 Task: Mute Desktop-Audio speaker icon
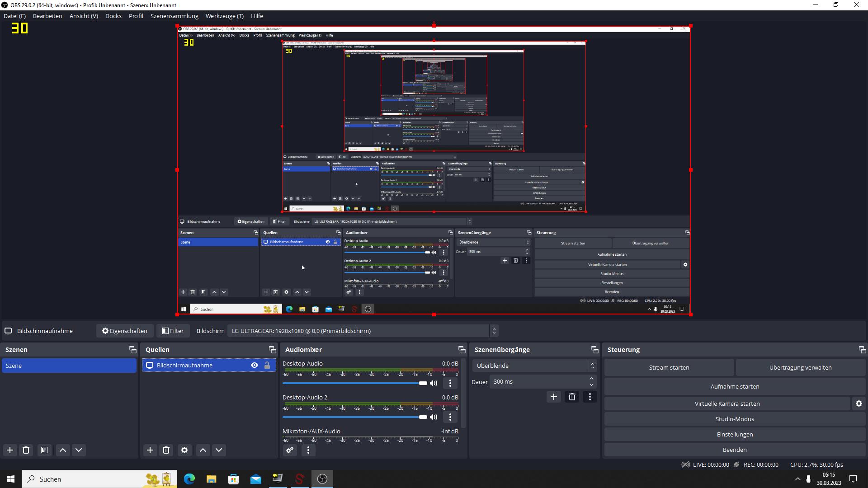tap(434, 383)
